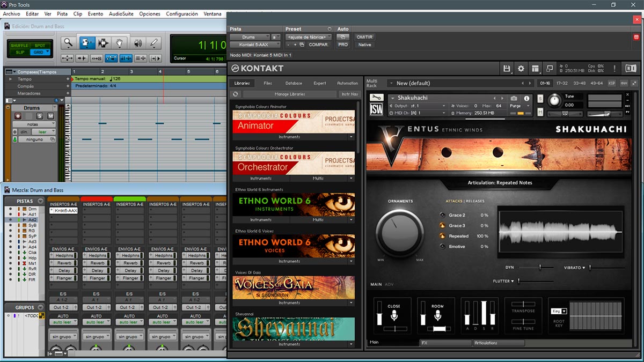The image size is (644, 362).
Task: Mute the Drums track
Action: [x=50, y=116]
